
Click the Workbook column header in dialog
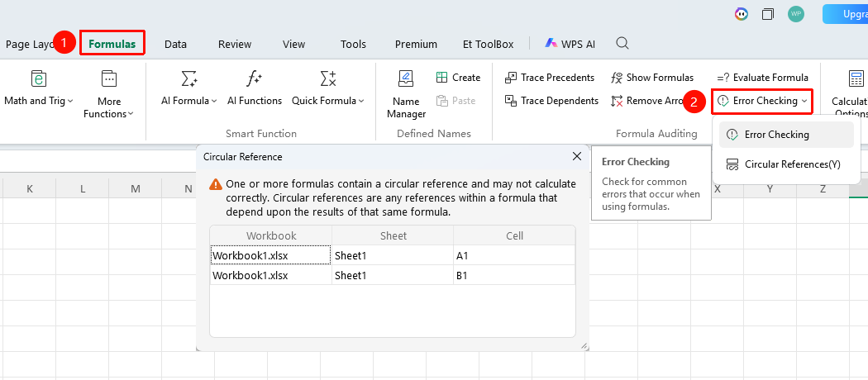tap(271, 235)
